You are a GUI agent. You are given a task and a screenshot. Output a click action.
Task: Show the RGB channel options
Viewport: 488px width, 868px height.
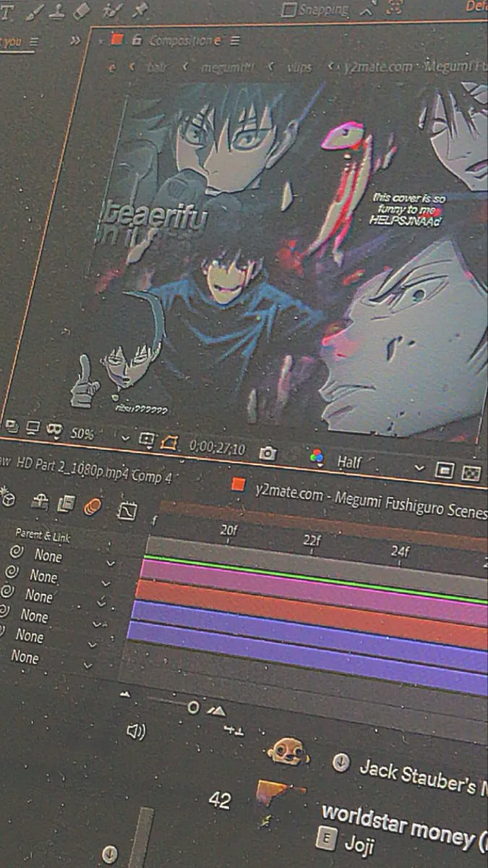tap(317, 458)
